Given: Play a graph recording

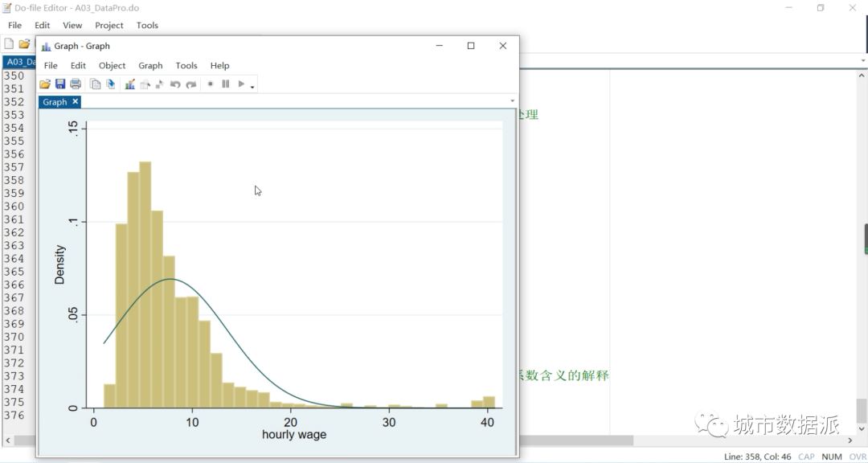Looking at the screenshot, I should click(x=241, y=84).
